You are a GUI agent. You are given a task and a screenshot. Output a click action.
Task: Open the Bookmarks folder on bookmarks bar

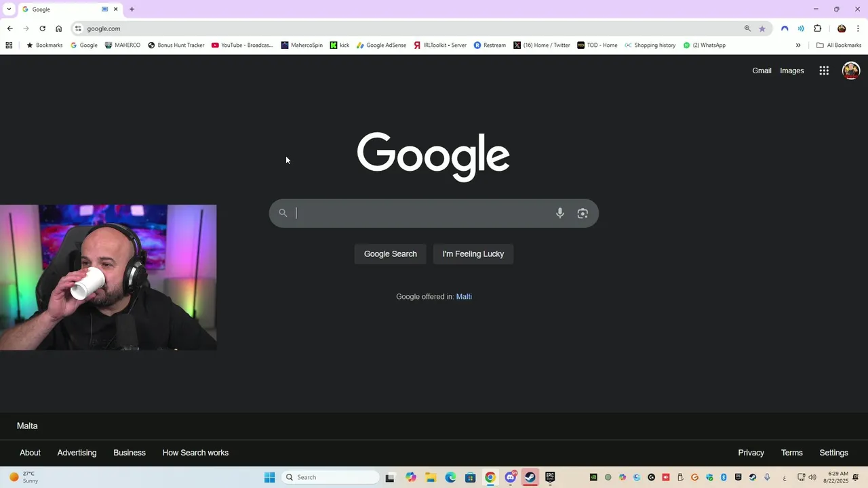44,45
